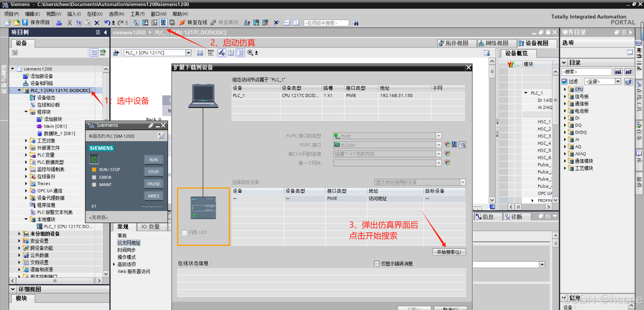The height and width of the screenshot is (310, 644).
Task: Click the delete X toolbar icon
Action: [x=97, y=23]
